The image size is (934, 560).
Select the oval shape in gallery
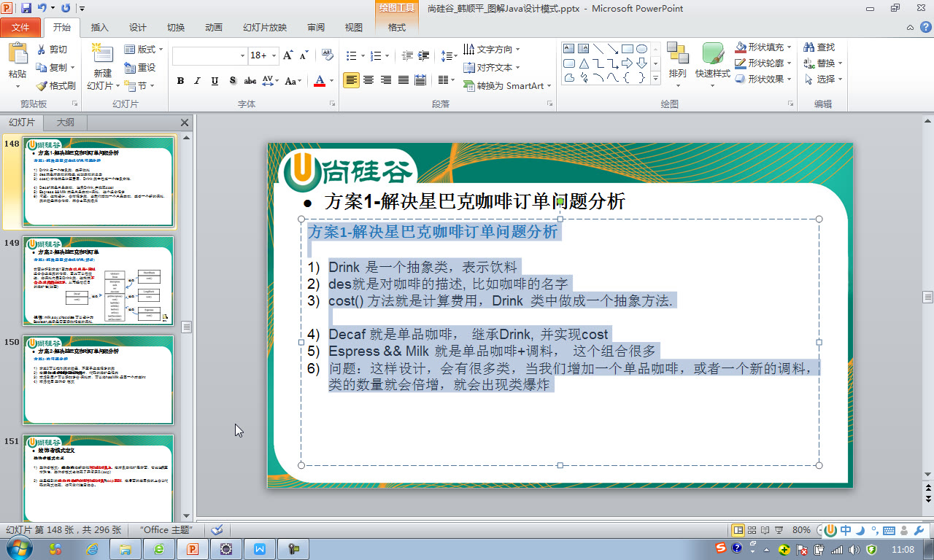(641, 49)
